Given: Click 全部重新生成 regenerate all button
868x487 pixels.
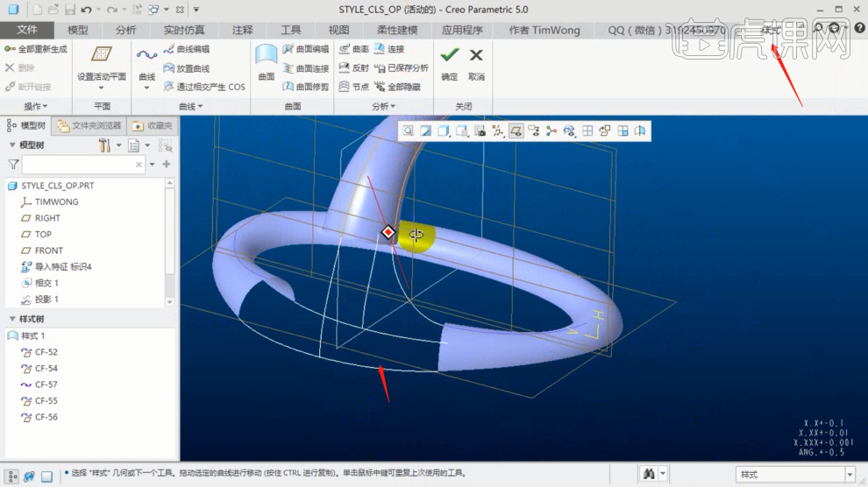Looking at the screenshot, I should point(35,50).
